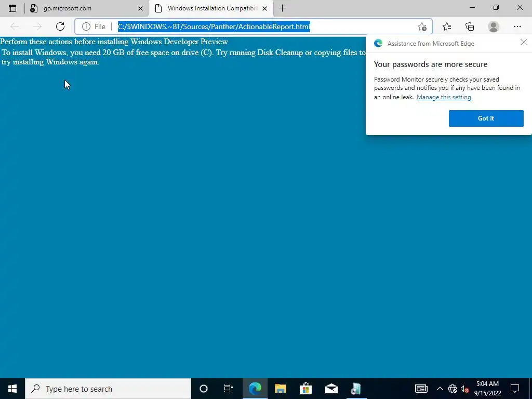Screen dimensions: 532x399
Task: Click the browser Forward arrow
Action: [37, 26]
